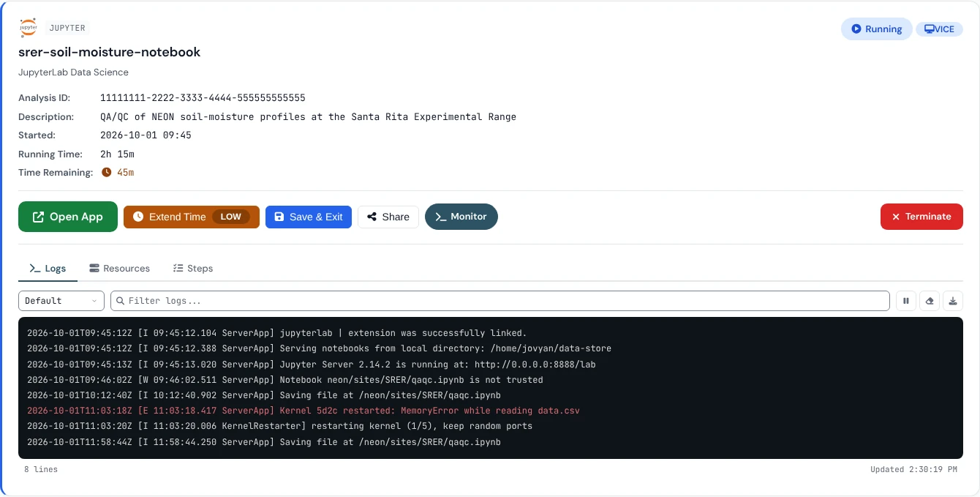Clear logs with the eraser icon
This screenshot has width=980, height=497.
point(930,301)
